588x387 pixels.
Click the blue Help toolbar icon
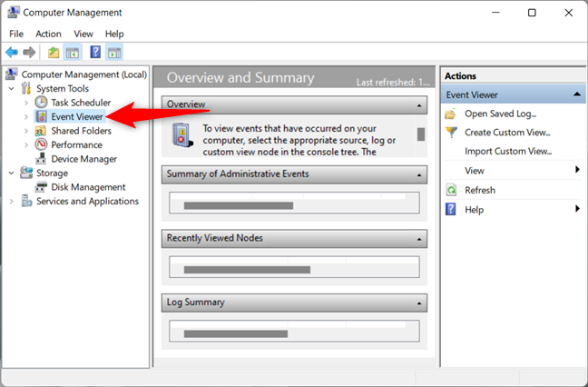click(x=95, y=52)
